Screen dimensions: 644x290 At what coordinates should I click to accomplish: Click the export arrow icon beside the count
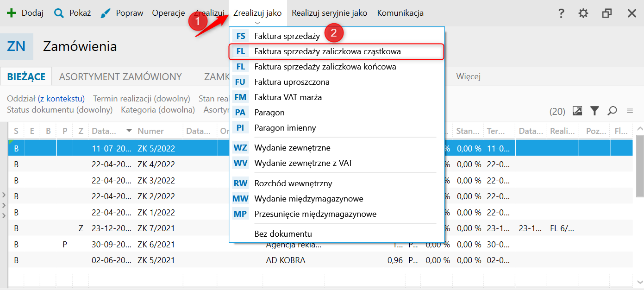click(x=577, y=111)
